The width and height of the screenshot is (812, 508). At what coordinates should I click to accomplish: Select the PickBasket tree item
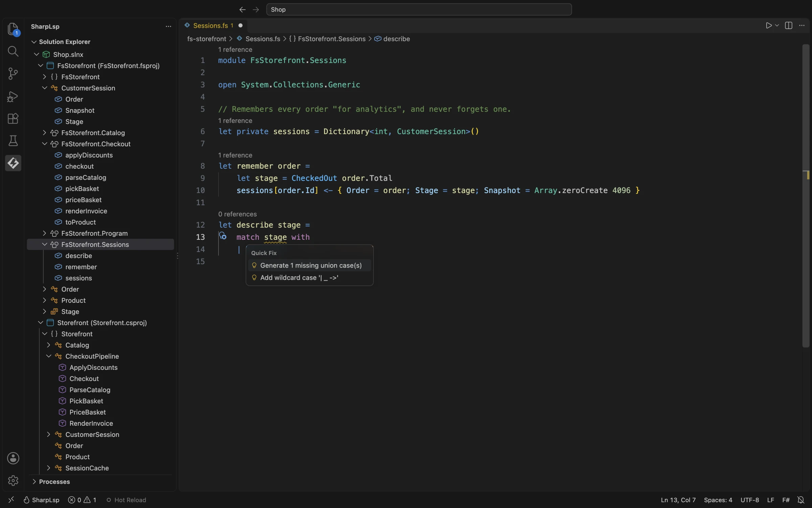click(x=86, y=401)
